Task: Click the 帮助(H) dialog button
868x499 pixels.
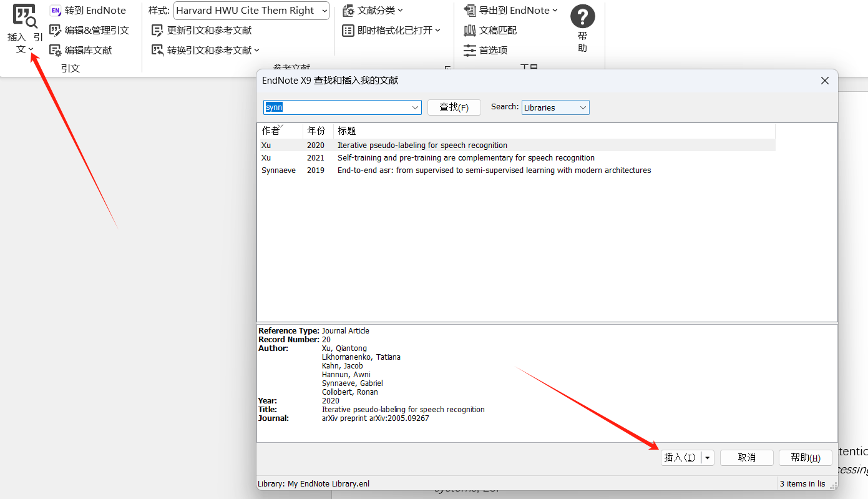Action: [806, 458]
